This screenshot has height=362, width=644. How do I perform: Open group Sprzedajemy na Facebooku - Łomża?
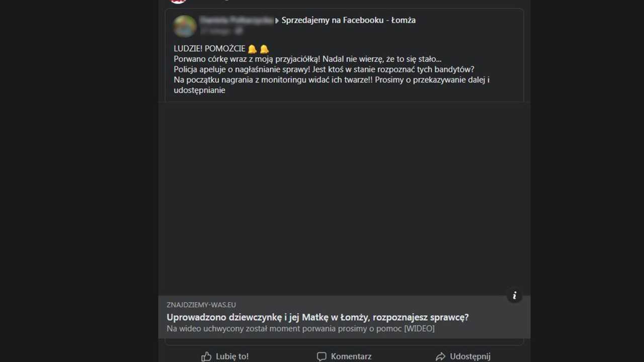click(349, 20)
